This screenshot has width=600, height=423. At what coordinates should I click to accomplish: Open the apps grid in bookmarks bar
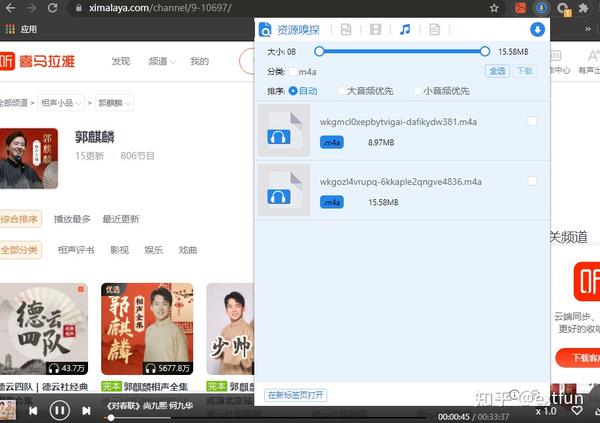pyautogui.click(x=10, y=29)
